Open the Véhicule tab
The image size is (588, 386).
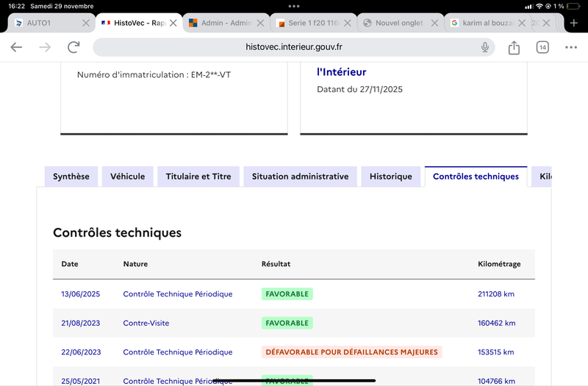(128, 176)
